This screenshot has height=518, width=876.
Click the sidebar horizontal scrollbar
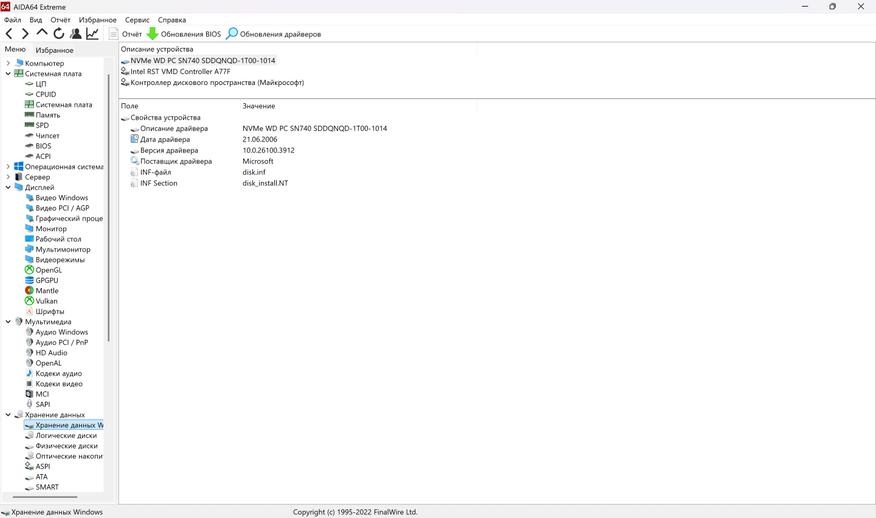[45, 497]
